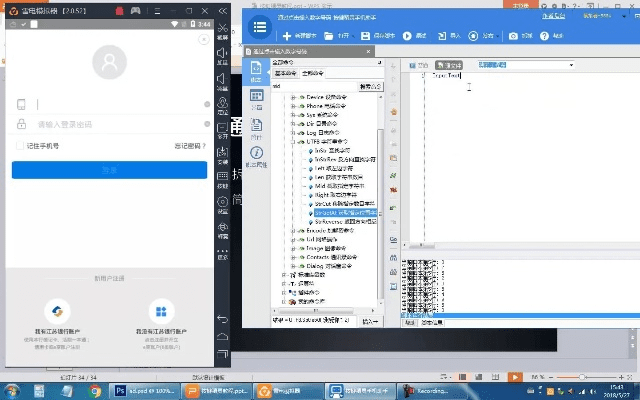Image resolution: width=640 pixels, height=400 pixels.
Task: Click the round blue list menu icon
Action: tap(260, 27)
